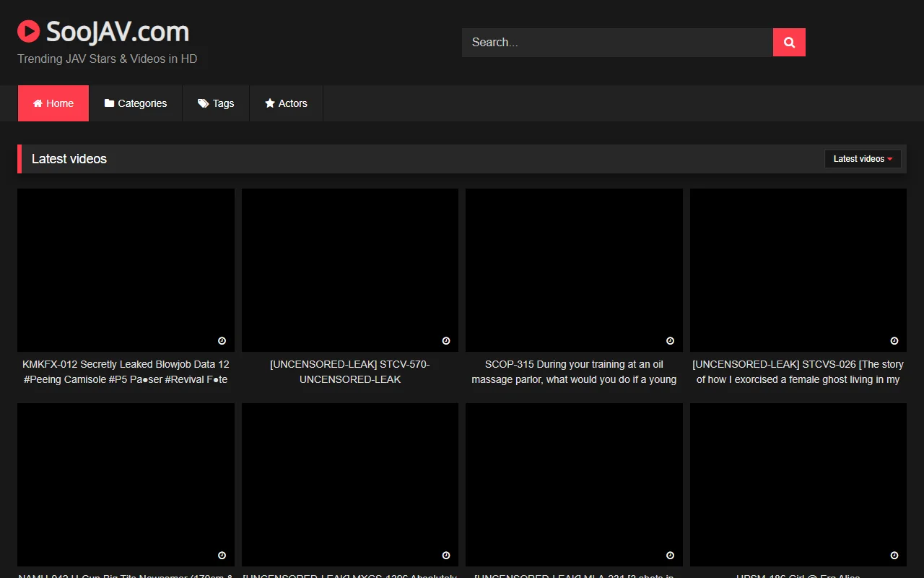Select the Home navigation tab
Image resolution: width=924 pixels, height=578 pixels.
coord(53,103)
